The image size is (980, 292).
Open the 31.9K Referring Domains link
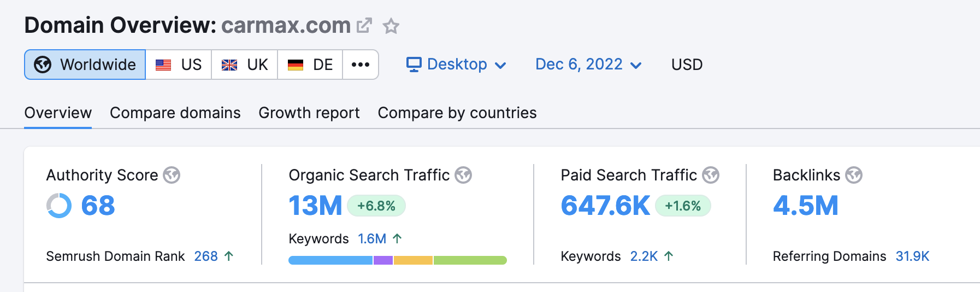click(x=912, y=256)
